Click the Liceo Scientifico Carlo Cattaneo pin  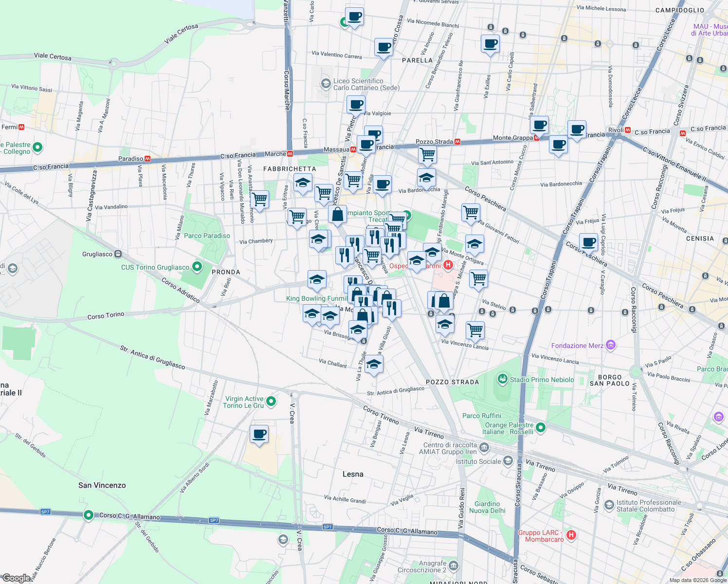coord(326,84)
